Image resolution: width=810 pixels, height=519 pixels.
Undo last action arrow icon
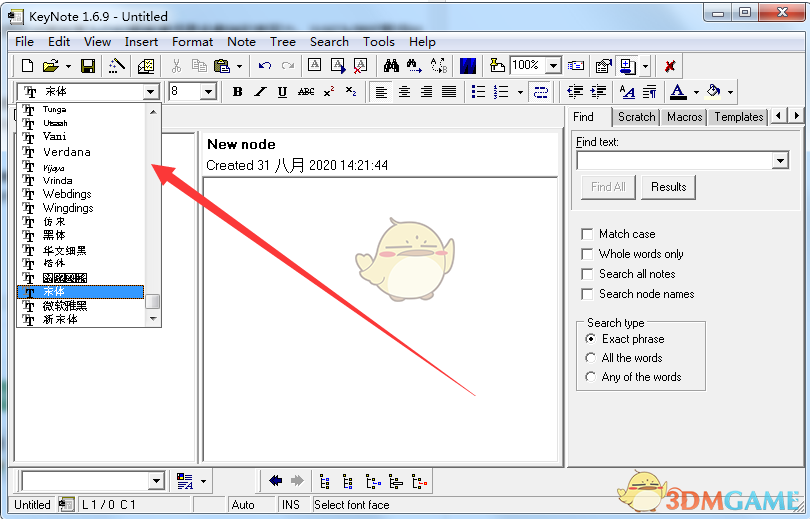click(x=265, y=66)
